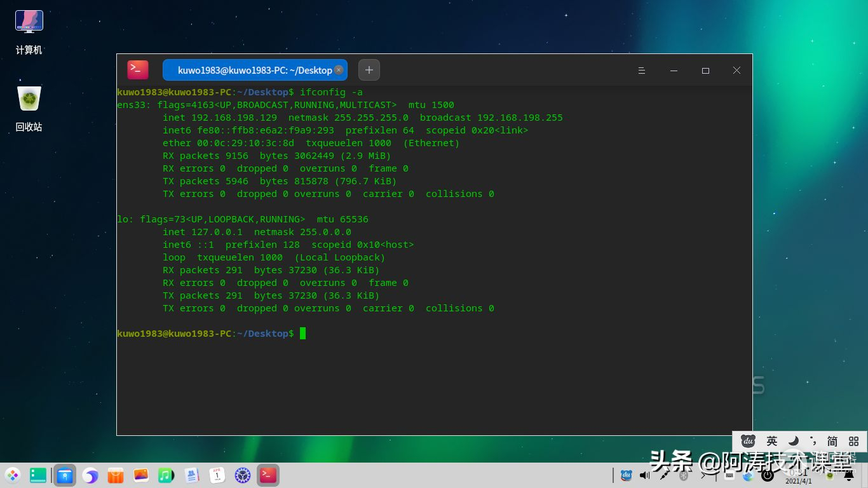Click the terminal icon in the dock
868x488 pixels.
(x=268, y=475)
